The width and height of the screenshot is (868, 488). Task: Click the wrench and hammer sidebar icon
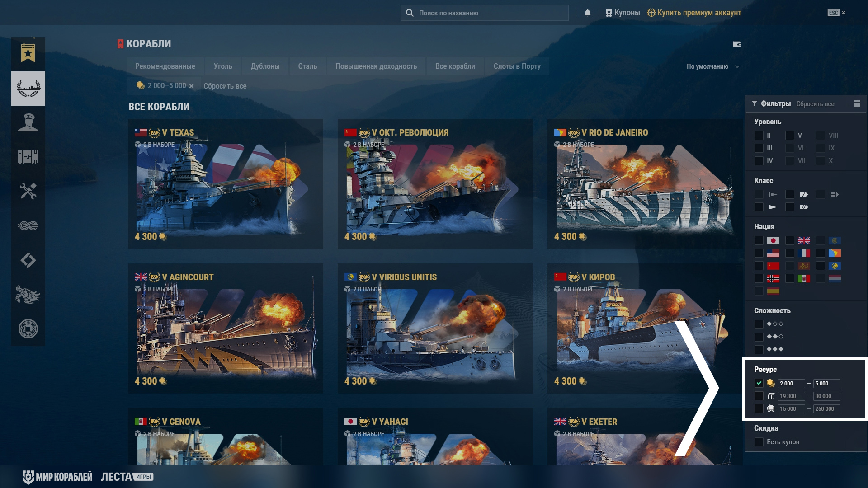tap(28, 191)
